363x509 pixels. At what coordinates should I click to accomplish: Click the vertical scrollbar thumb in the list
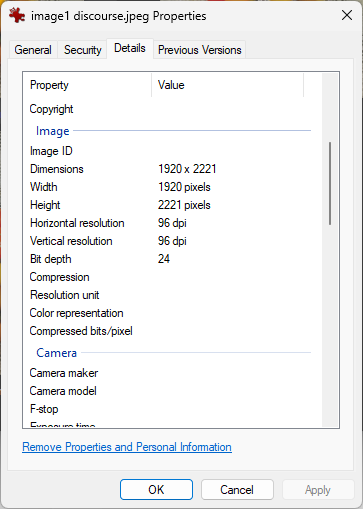(330, 183)
